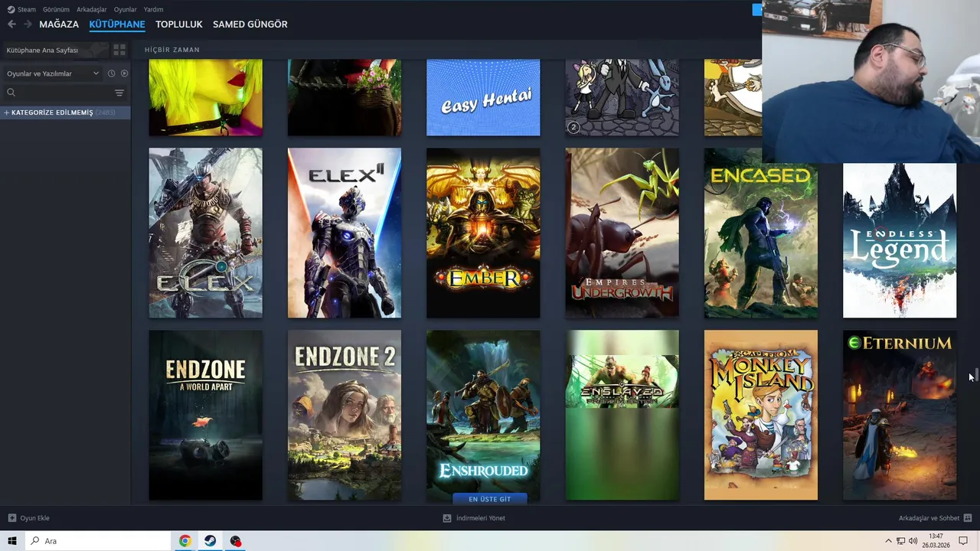Select the Enslaved game cover
Viewport: 980px width, 551px height.
point(622,415)
